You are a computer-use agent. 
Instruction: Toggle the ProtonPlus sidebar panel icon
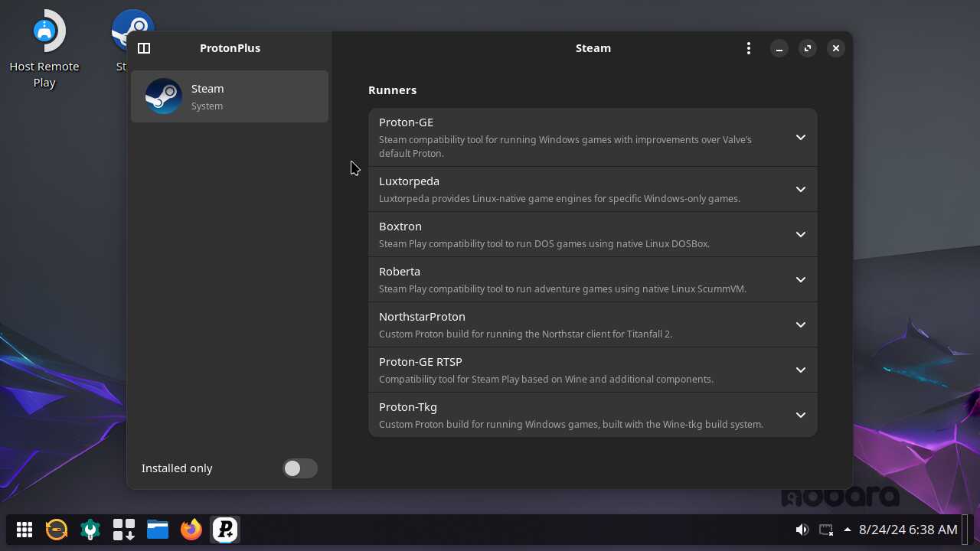[143, 48]
